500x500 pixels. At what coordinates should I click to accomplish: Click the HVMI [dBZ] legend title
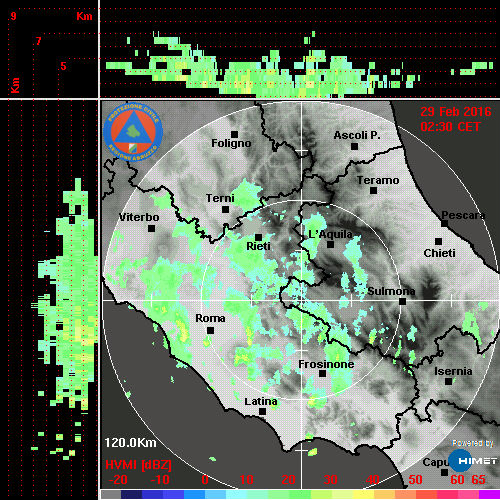pyautogui.click(x=138, y=465)
